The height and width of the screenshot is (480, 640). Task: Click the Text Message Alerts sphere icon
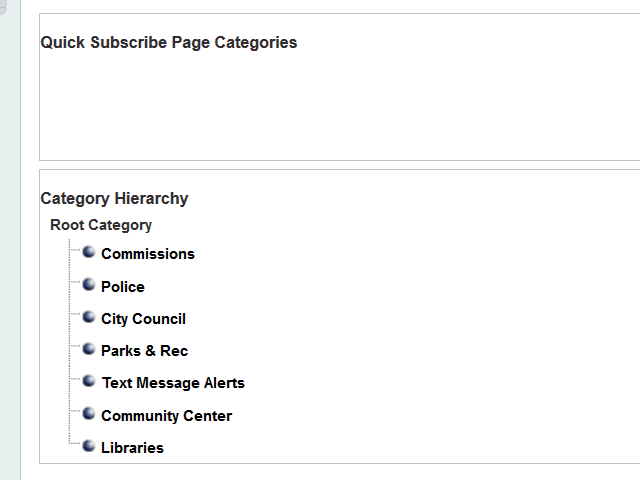tap(89, 382)
